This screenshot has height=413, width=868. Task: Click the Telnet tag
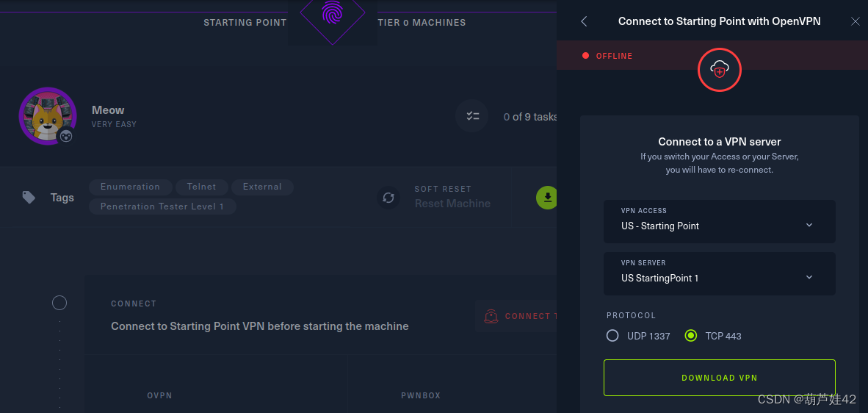click(201, 187)
